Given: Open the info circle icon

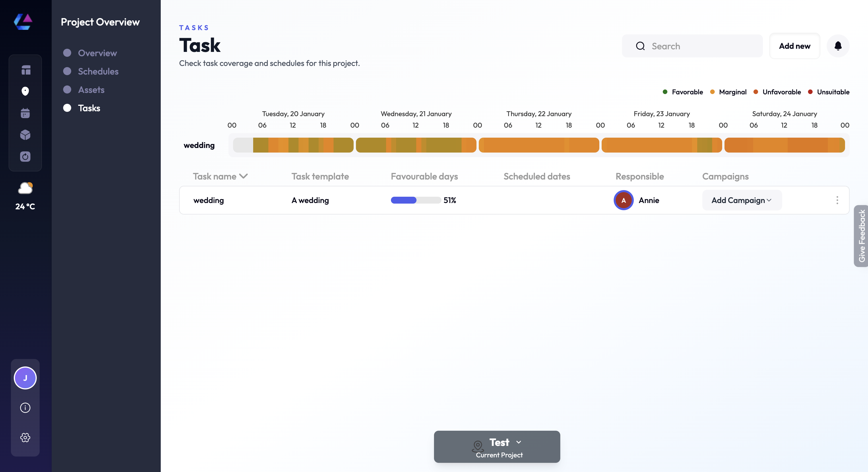Looking at the screenshot, I should (x=25, y=408).
